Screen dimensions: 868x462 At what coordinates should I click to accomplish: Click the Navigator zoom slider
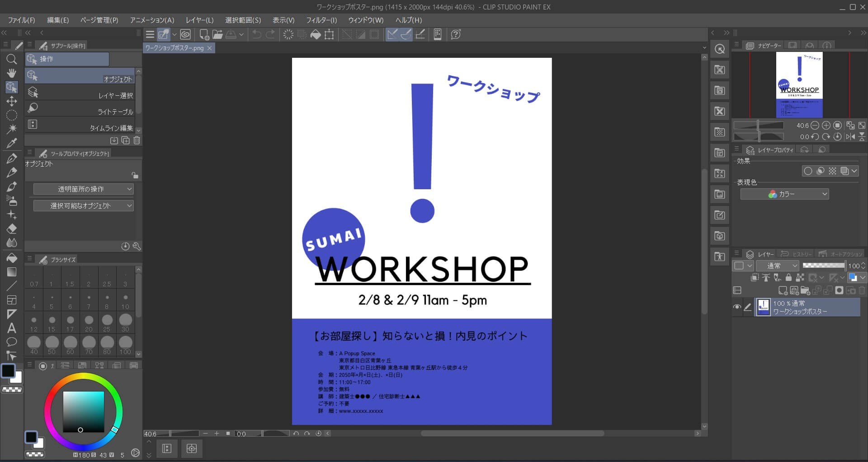pyautogui.click(x=759, y=126)
